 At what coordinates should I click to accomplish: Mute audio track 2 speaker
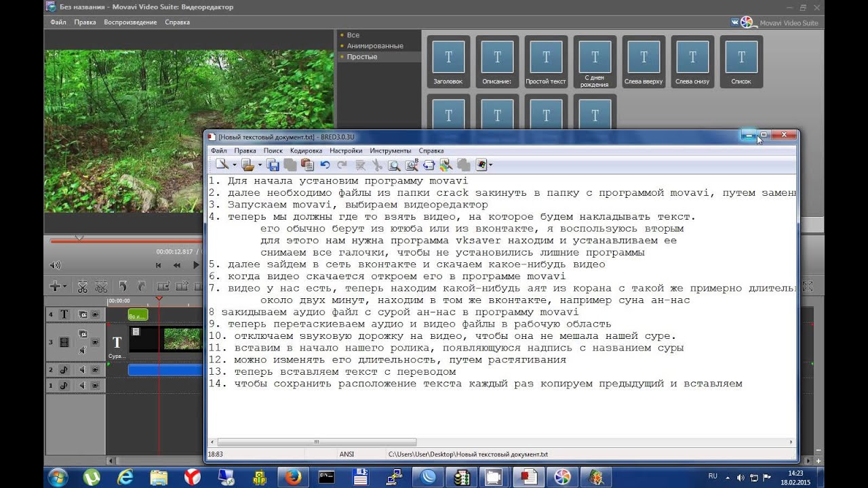coord(83,369)
